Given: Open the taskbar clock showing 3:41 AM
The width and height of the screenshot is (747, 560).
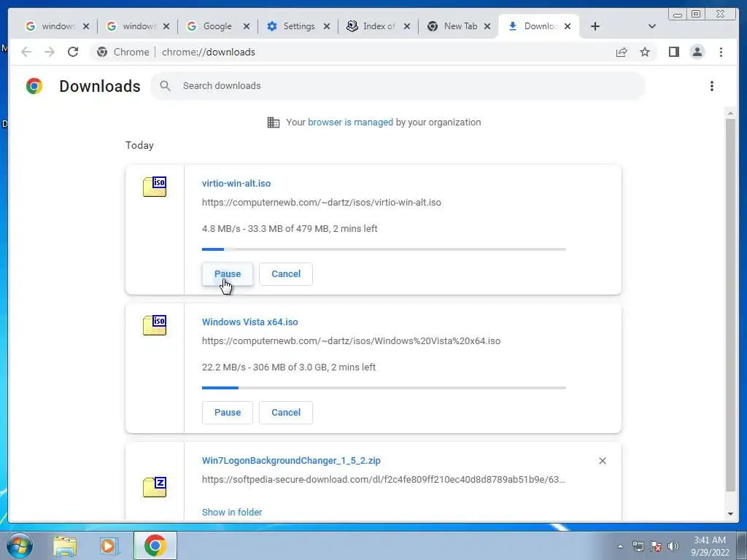Looking at the screenshot, I should point(710,546).
